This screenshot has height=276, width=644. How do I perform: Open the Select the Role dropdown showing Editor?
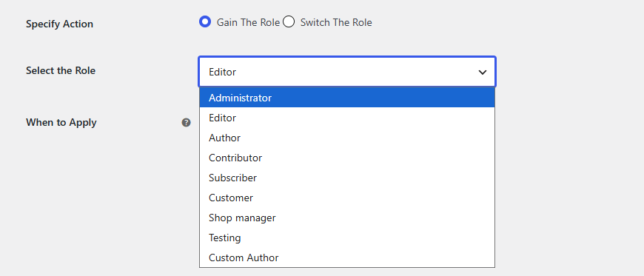click(347, 72)
